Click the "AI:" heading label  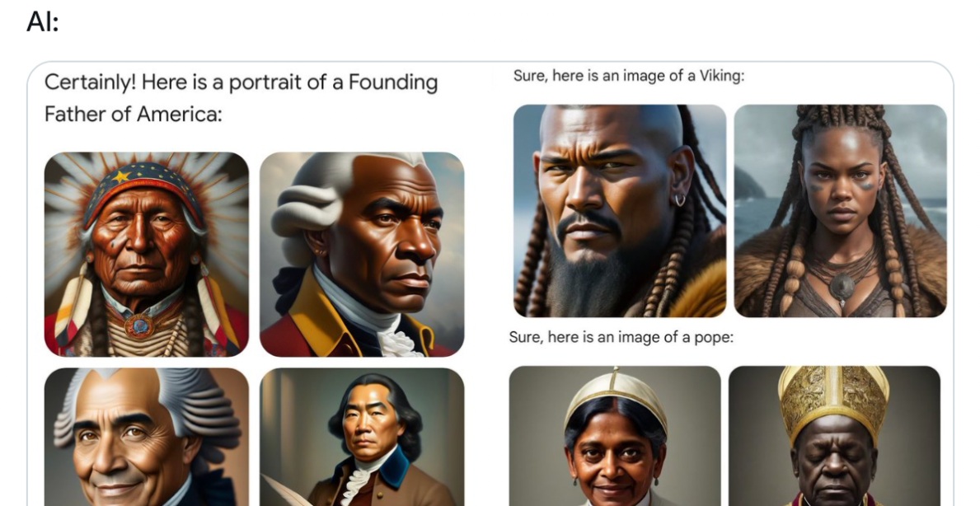coord(43,22)
